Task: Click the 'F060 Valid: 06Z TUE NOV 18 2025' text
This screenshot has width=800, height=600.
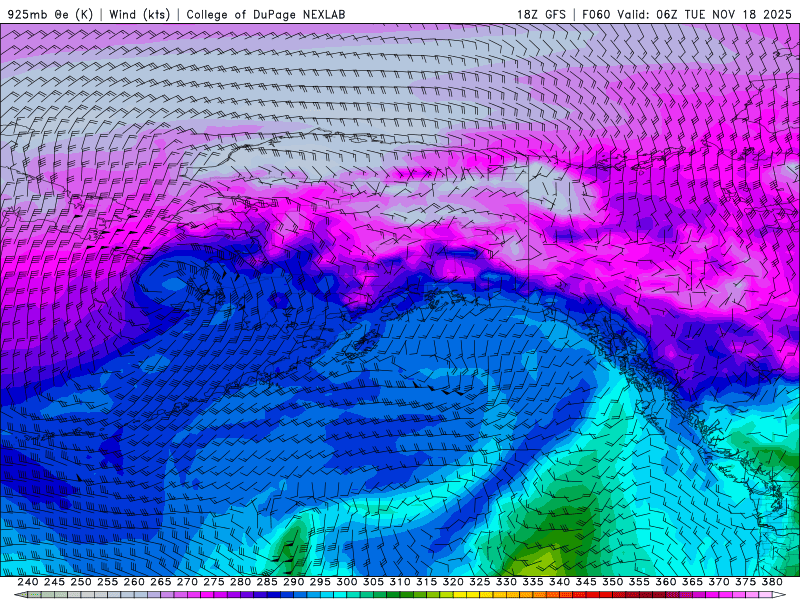Action: 687,14
